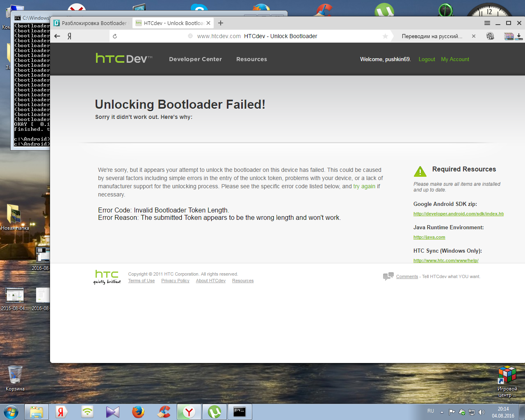Open the green Wi-Fi app on taskbar
Viewport: 525px width, 420px height.
click(x=87, y=412)
